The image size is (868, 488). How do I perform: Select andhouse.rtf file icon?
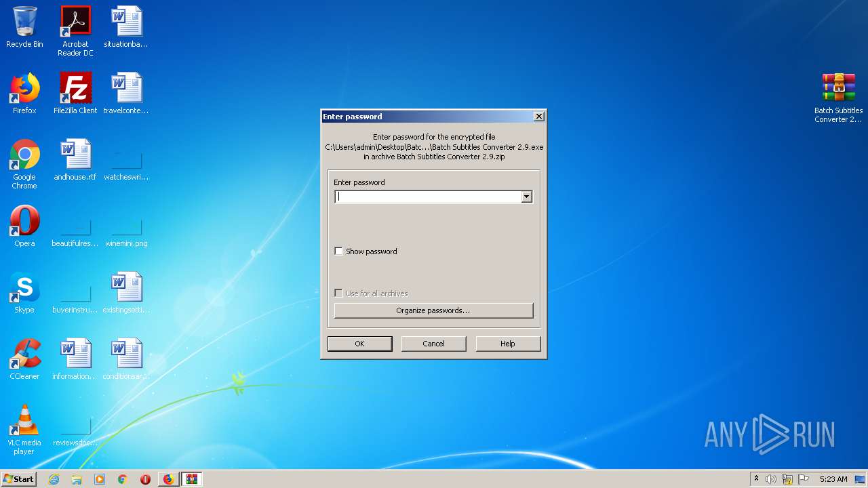point(75,160)
